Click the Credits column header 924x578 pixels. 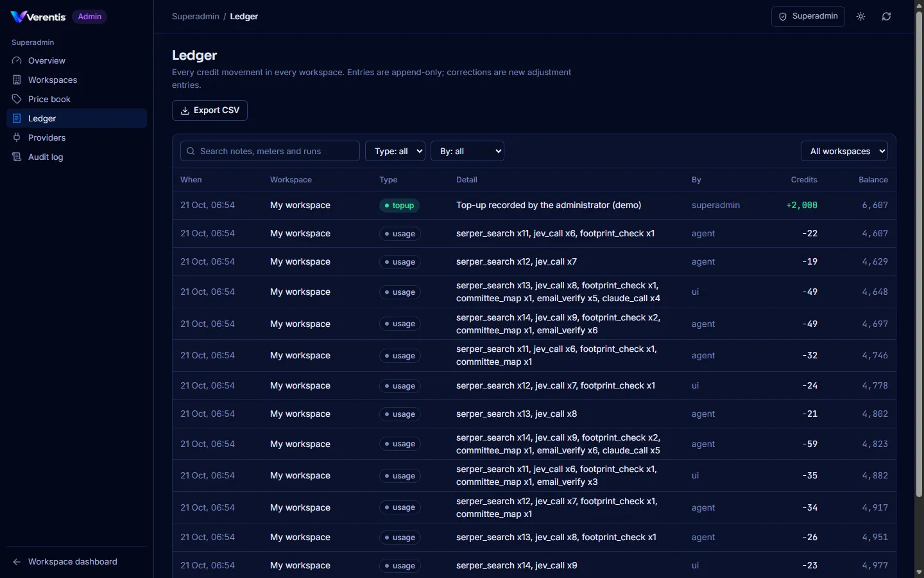[804, 180]
